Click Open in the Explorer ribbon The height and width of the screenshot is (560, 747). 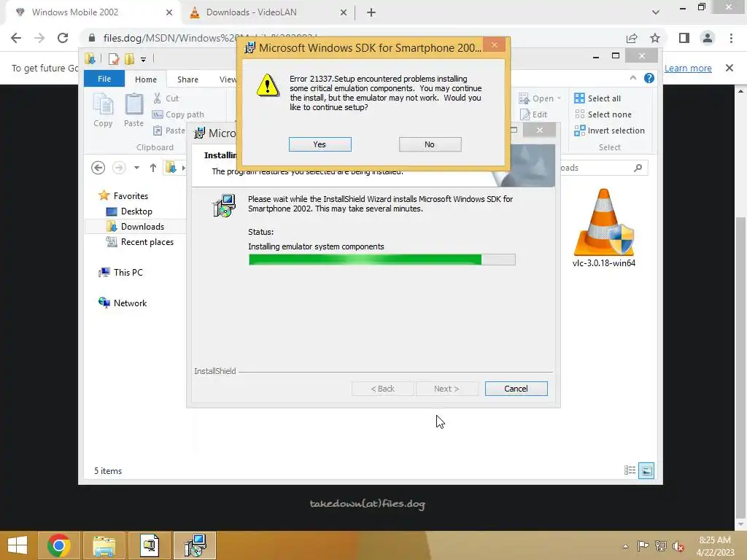click(x=540, y=98)
